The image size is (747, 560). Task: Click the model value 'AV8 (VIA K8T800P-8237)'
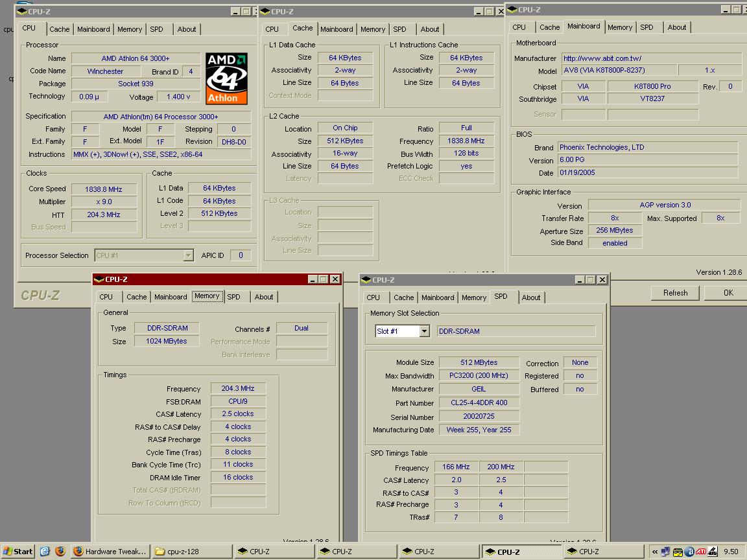[619, 71]
